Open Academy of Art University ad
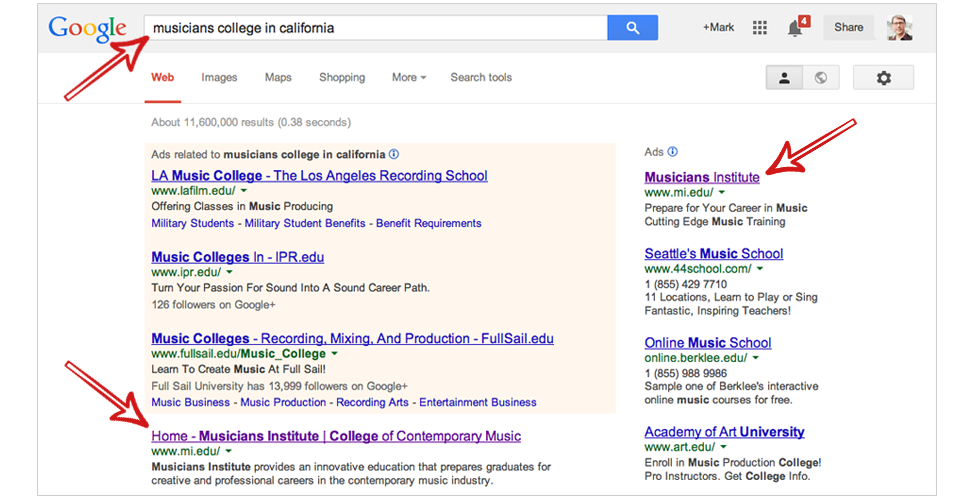The image size is (953, 500). (x=724, y=432)
